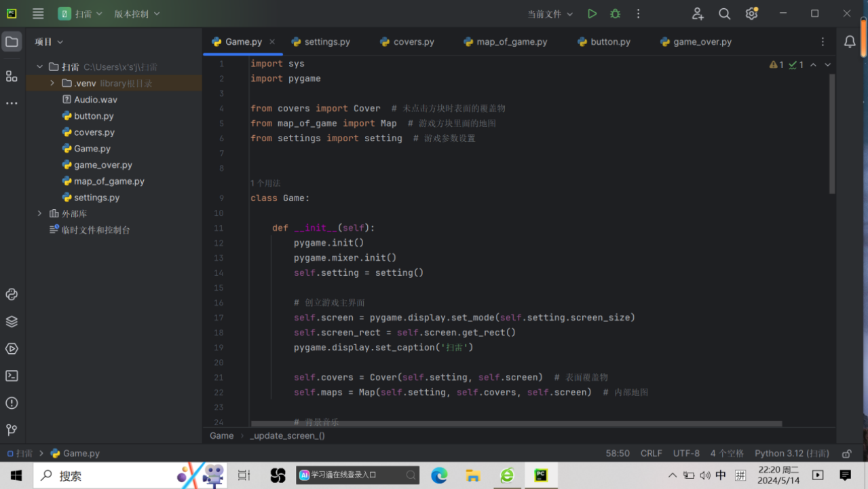
Task: Toggle the Project tool window folder icon
Action: (12, 42)
